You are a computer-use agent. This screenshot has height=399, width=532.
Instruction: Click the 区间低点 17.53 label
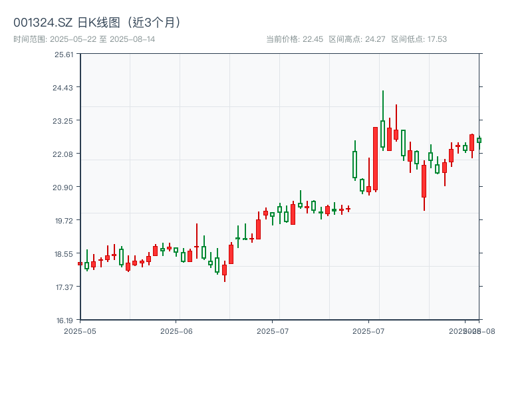419,39
